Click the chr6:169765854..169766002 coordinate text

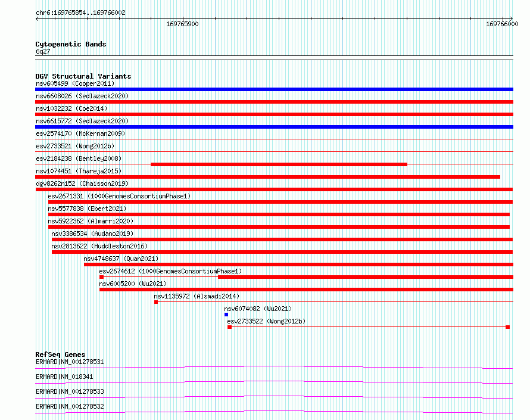(80, 13)
